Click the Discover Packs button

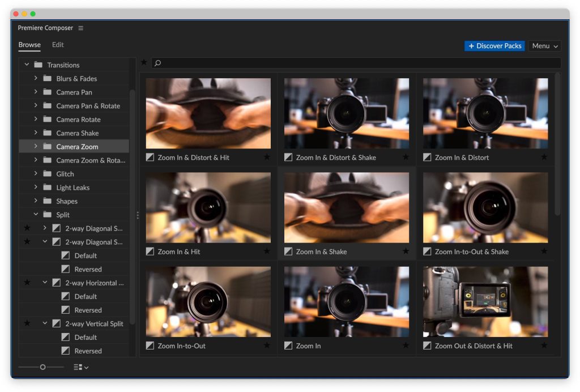point(494,46)
